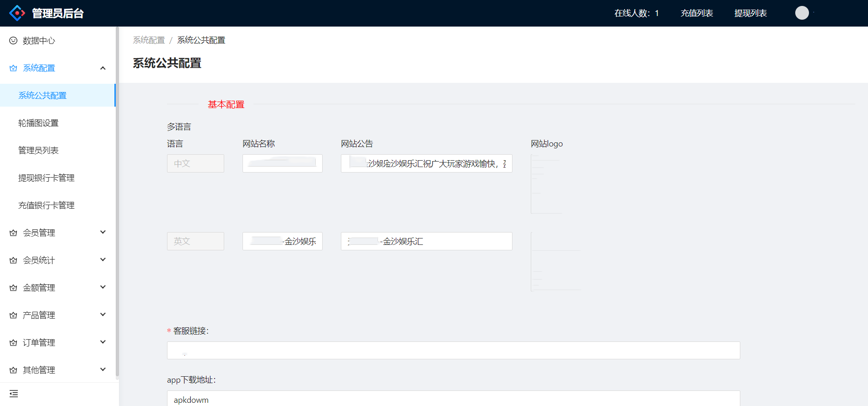Open the 数据中心 menu item
868x406 pixels.
point(58,41)
